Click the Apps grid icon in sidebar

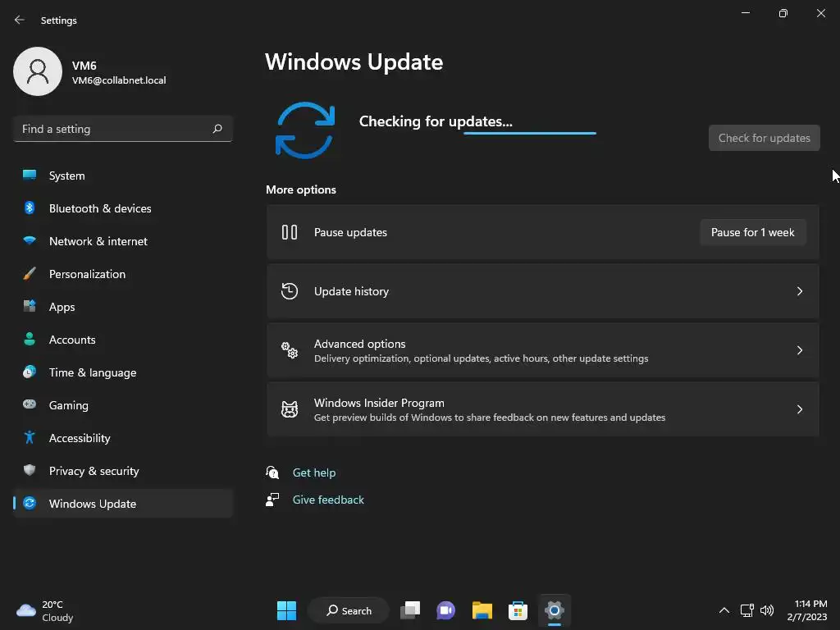(30, 307)
